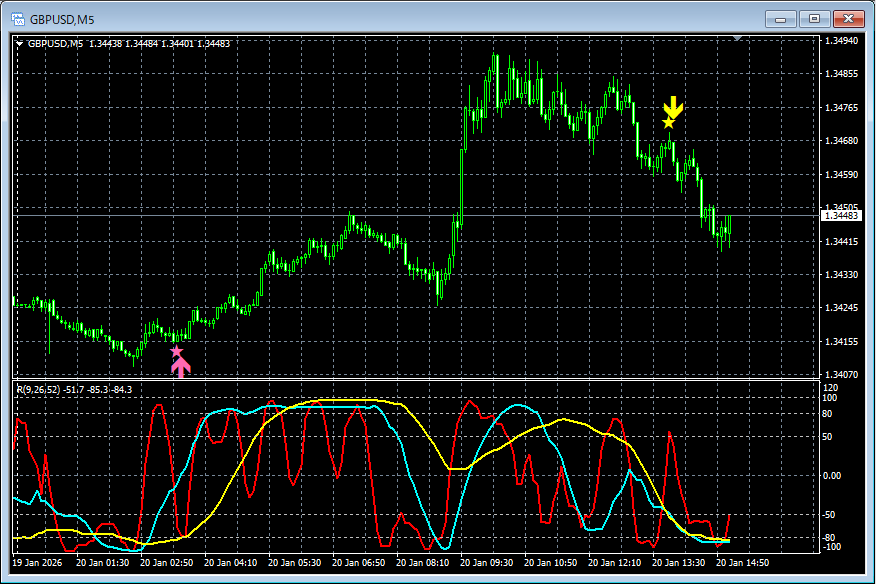The height and width of the screenshot is (584, 877).
Task: Click the 1.34330 price scale value
Action: pos(841,275)
